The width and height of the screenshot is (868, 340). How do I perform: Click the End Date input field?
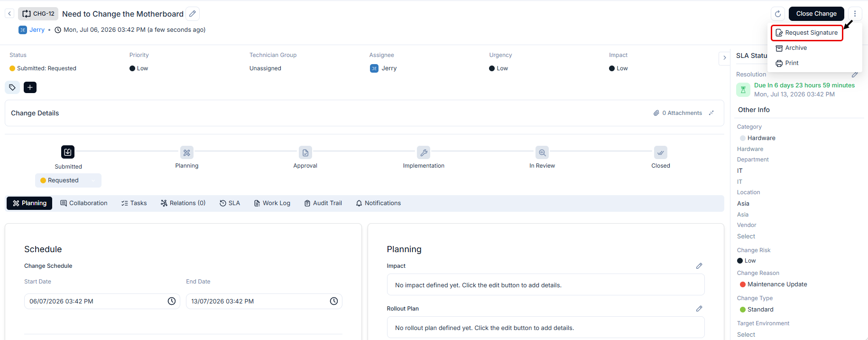[264, 302]
